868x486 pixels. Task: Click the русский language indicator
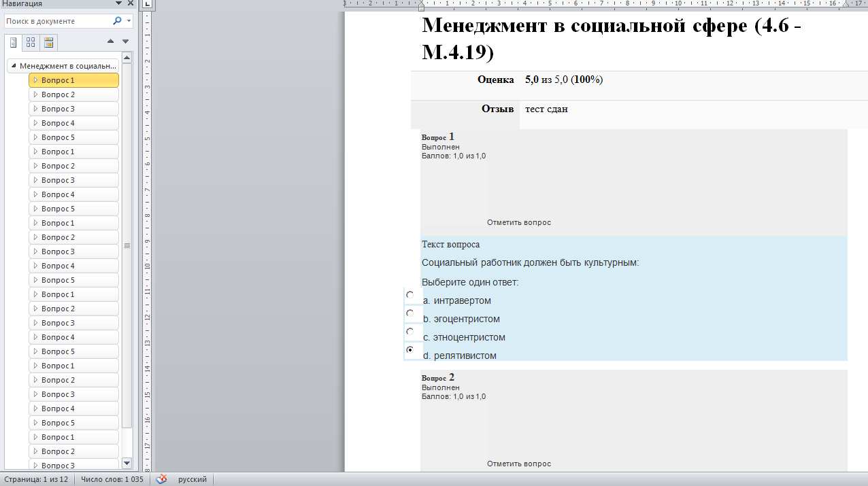(193, 479)
